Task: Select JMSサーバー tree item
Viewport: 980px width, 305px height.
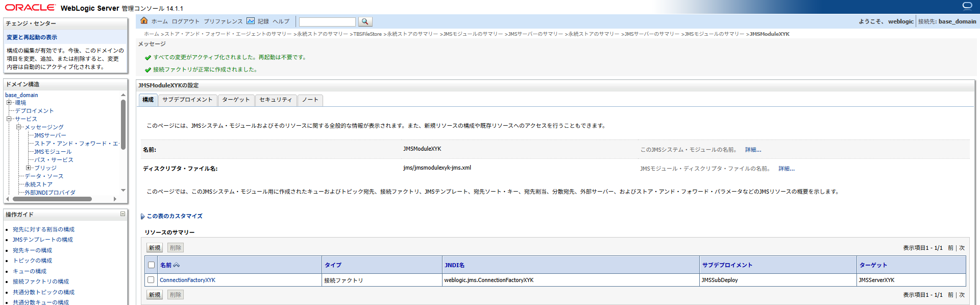Action: [50, 135]
